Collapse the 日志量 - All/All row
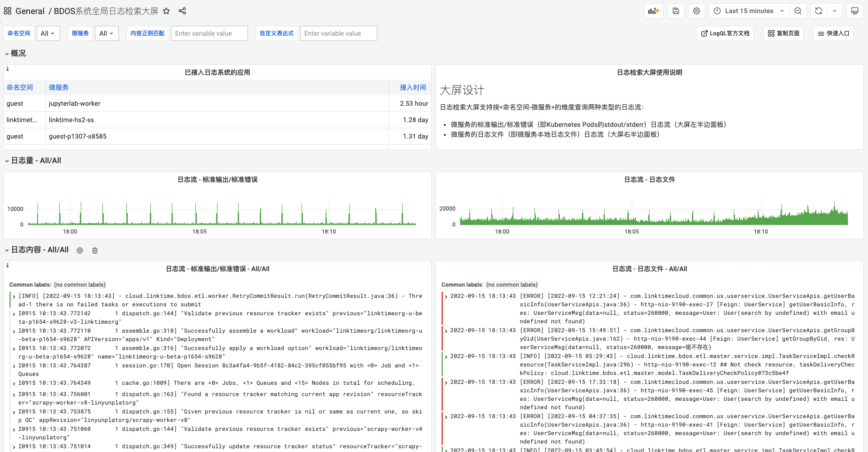Image resolution: width=868 pixels, height=452 pixels. click(33, 160)
